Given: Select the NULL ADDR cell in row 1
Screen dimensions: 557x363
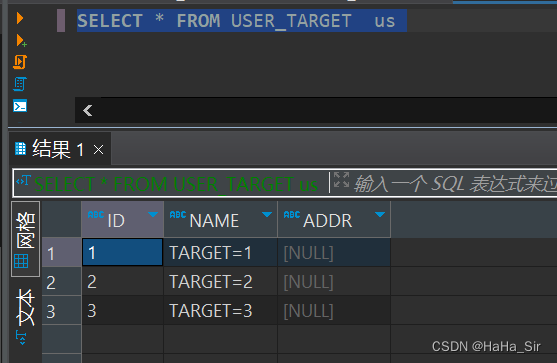Looking at the screenshot, I should click(x=334, y=252).
